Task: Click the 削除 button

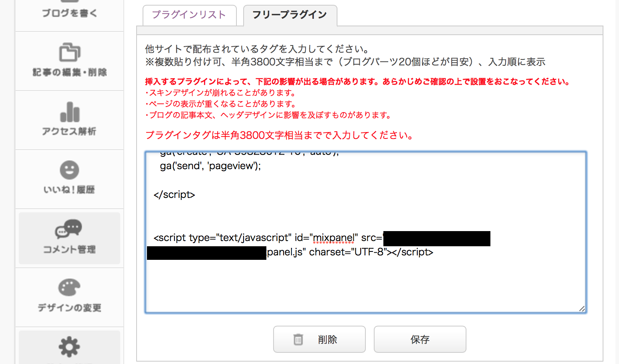Action: [x=319, y=339]
